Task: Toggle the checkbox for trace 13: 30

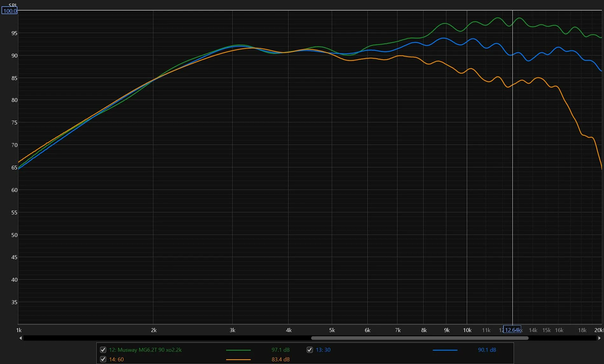Action: click(310, 350)
